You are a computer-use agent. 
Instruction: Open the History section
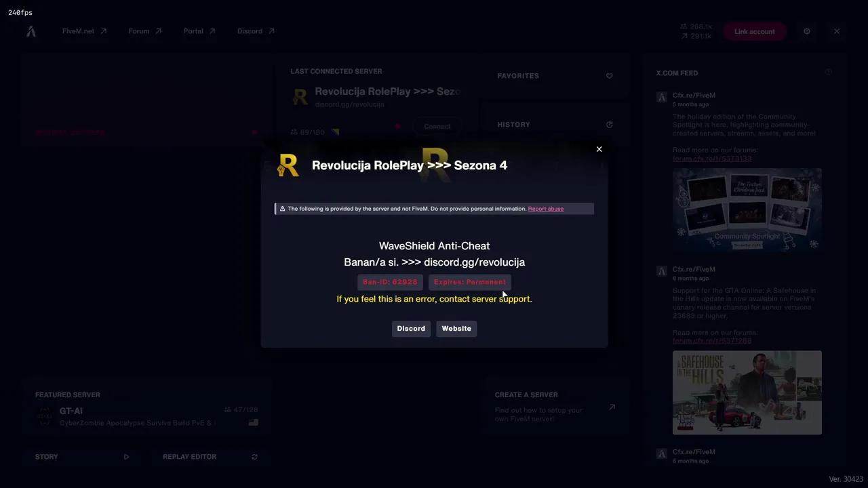point(555,125)
